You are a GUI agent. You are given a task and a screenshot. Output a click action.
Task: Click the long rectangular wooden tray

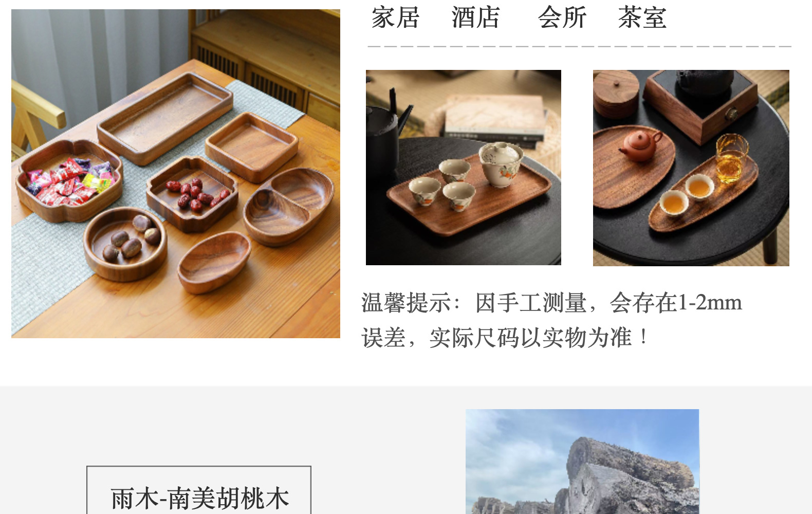click(x=165, y=118)
